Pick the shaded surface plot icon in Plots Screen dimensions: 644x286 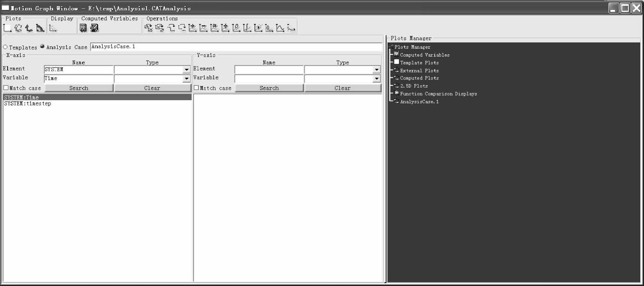(x=40, y=28)
